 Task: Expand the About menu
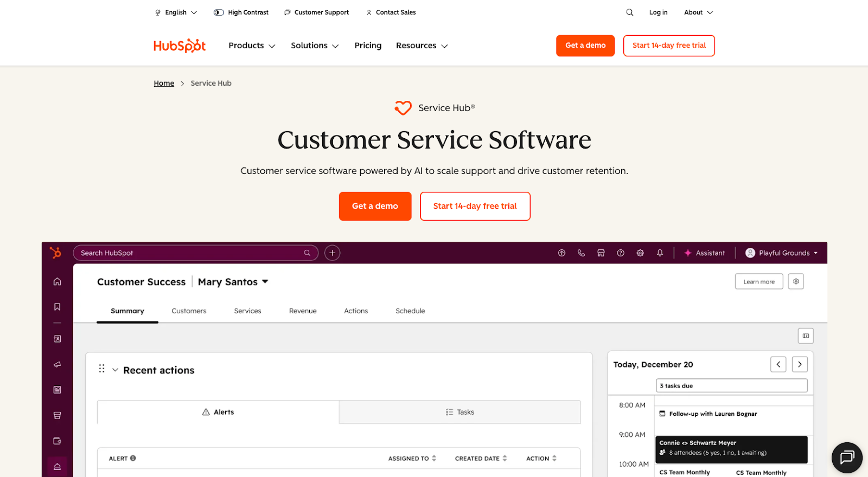699,12
